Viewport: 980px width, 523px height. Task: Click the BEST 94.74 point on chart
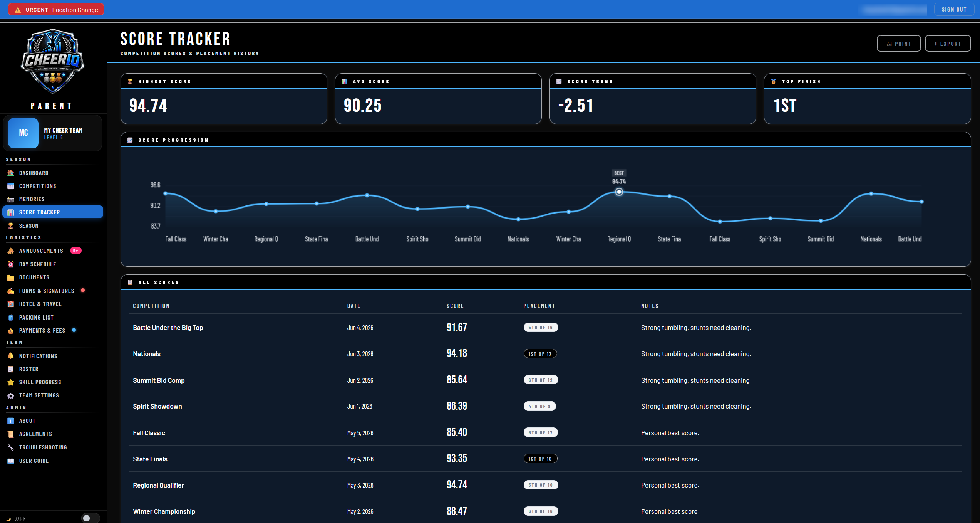(x=619, y=192)
